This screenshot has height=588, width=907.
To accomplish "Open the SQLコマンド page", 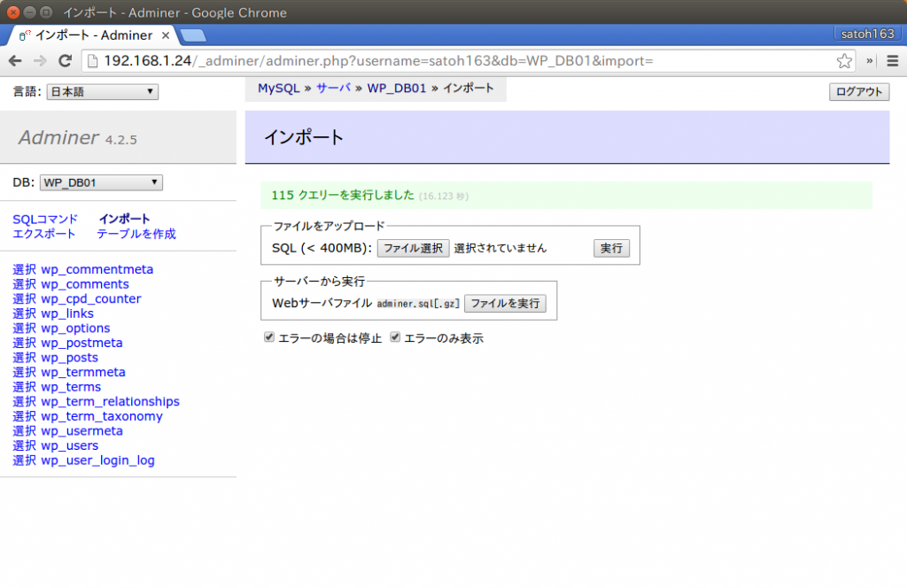I will coord(45,219).
